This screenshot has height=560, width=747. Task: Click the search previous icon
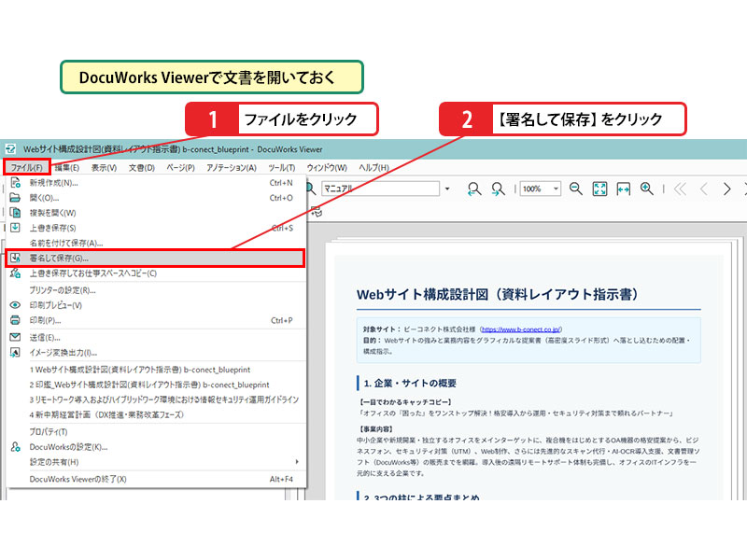(x=474, y=189)
